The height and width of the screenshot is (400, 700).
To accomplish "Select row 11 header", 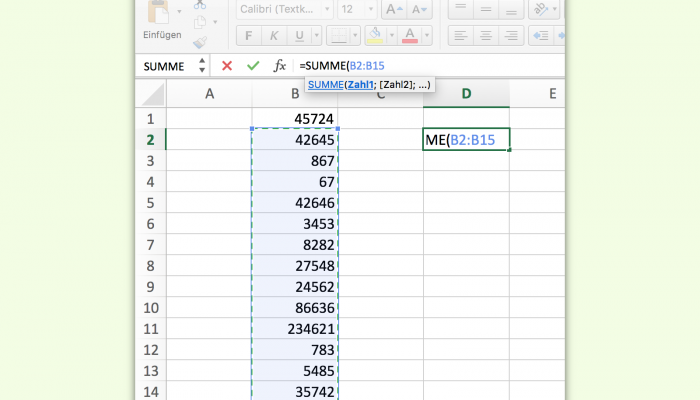I will coord(150,329).
